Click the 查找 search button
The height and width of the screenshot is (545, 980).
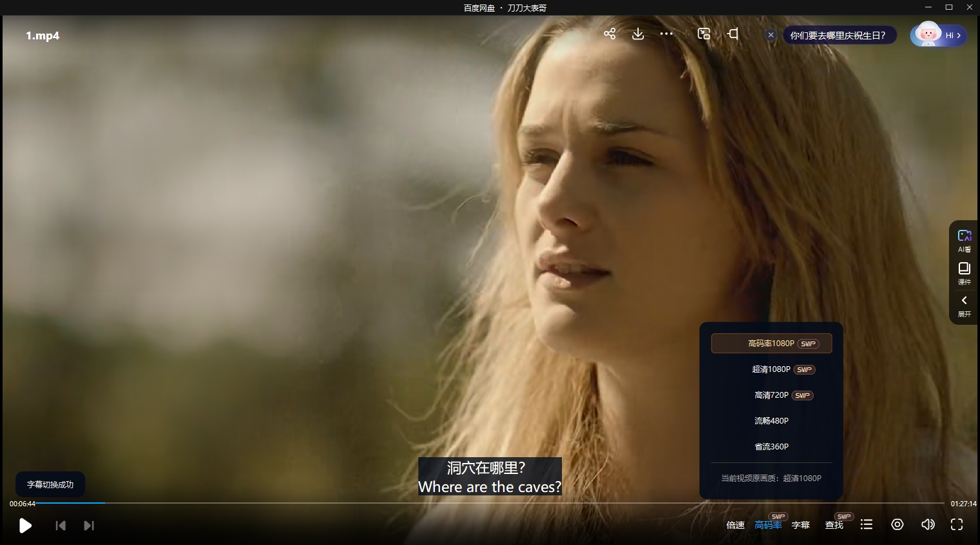click(834, 525)
